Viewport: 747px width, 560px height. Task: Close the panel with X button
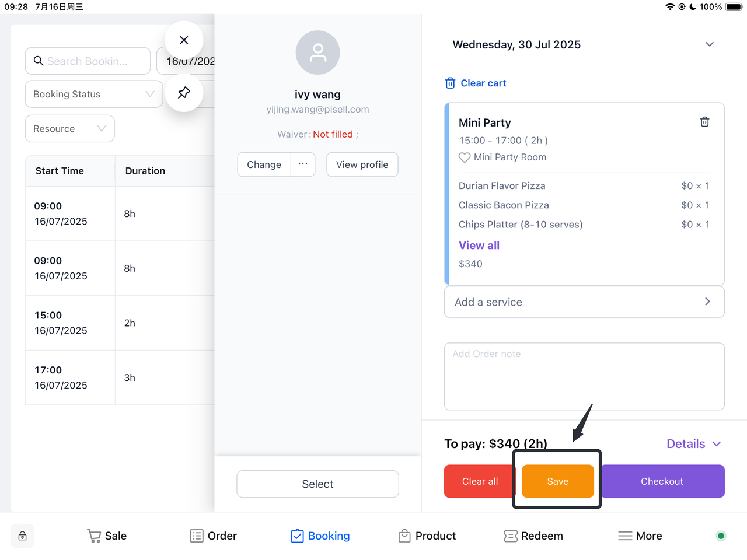coord(184,40)
